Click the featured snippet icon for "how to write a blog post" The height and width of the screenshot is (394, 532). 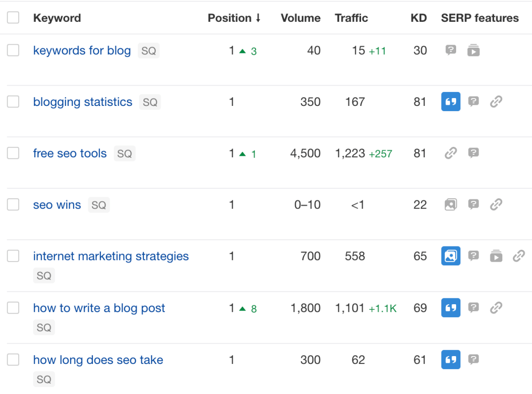pos(450,308)
